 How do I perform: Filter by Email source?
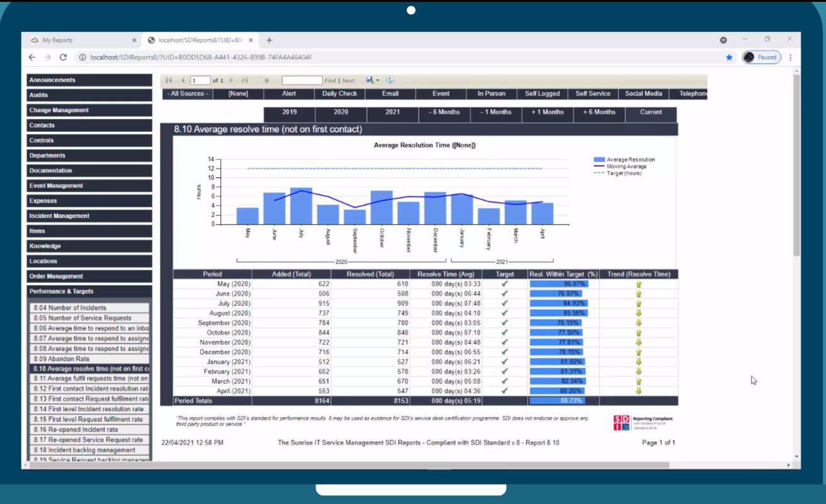pos(390,94)
